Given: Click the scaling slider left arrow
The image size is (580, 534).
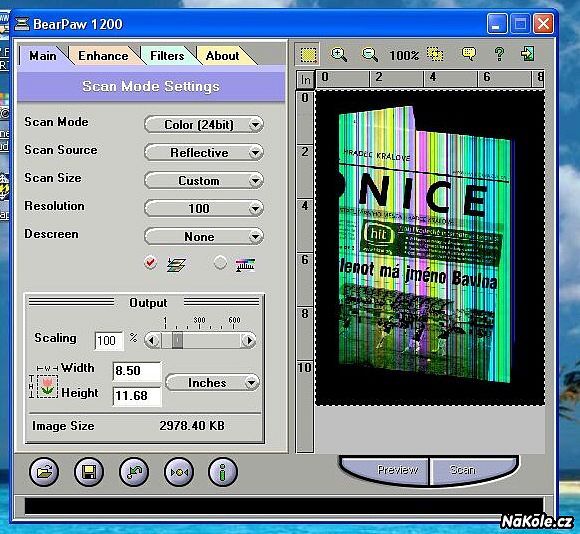Looking at the screenshot, I should coord(152,340).
